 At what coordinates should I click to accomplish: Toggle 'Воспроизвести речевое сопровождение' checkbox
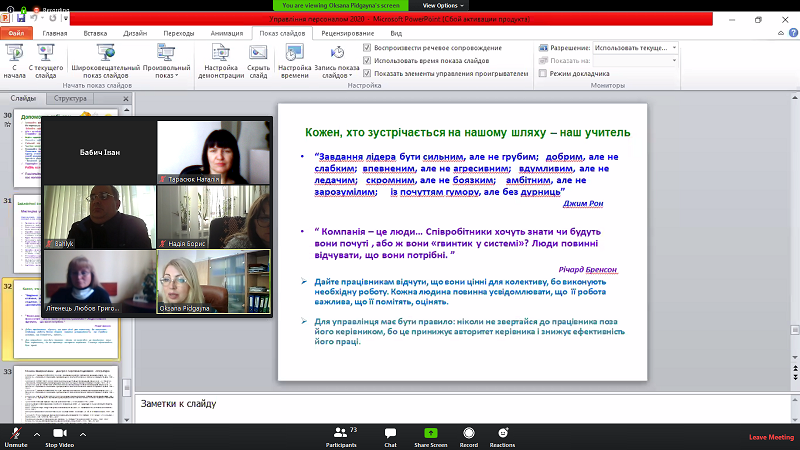tap(368, 48)
